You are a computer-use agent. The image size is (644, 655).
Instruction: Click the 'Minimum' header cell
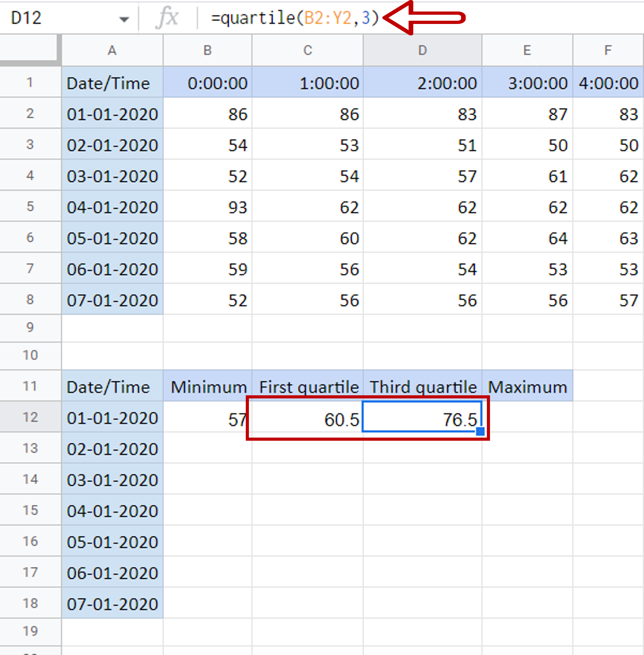pos(208,385)
